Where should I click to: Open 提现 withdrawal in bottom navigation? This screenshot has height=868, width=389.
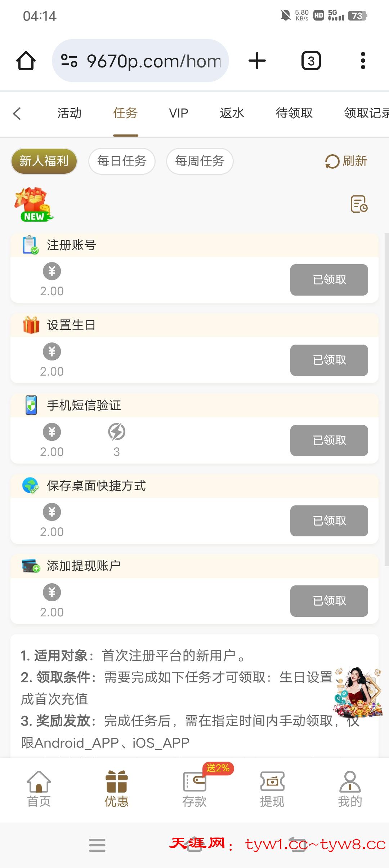(272, 789)
